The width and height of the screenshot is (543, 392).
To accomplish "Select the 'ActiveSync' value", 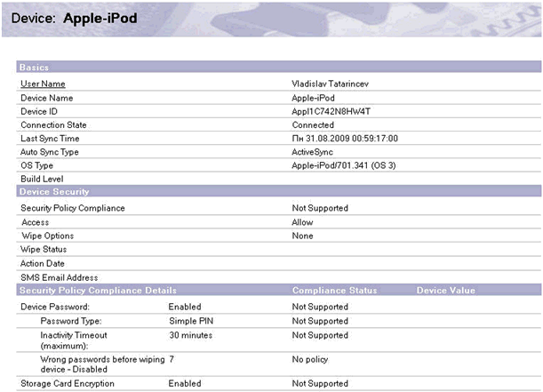I will pyautogui.click(x=312, y=152).
